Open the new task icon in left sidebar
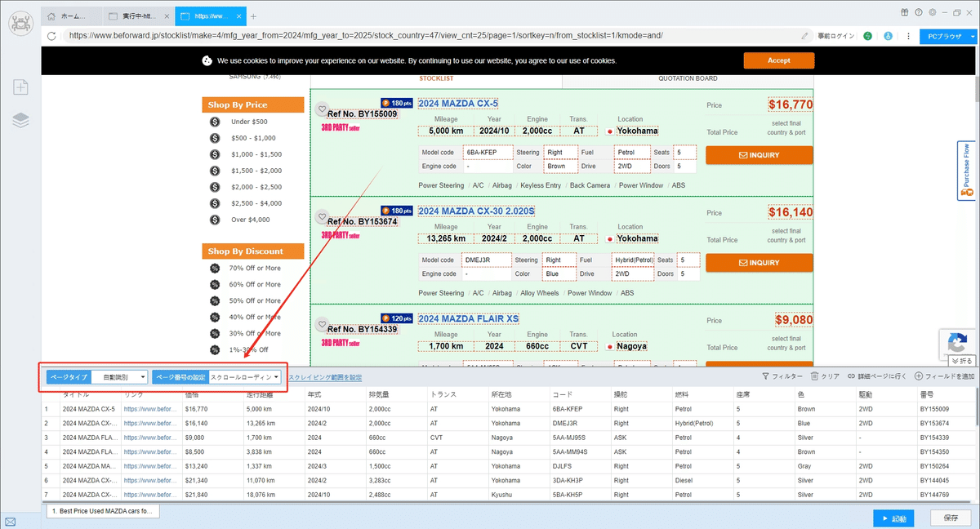This screenshot has height=529, width=980. pyautogui.click(x=20, y=87)
